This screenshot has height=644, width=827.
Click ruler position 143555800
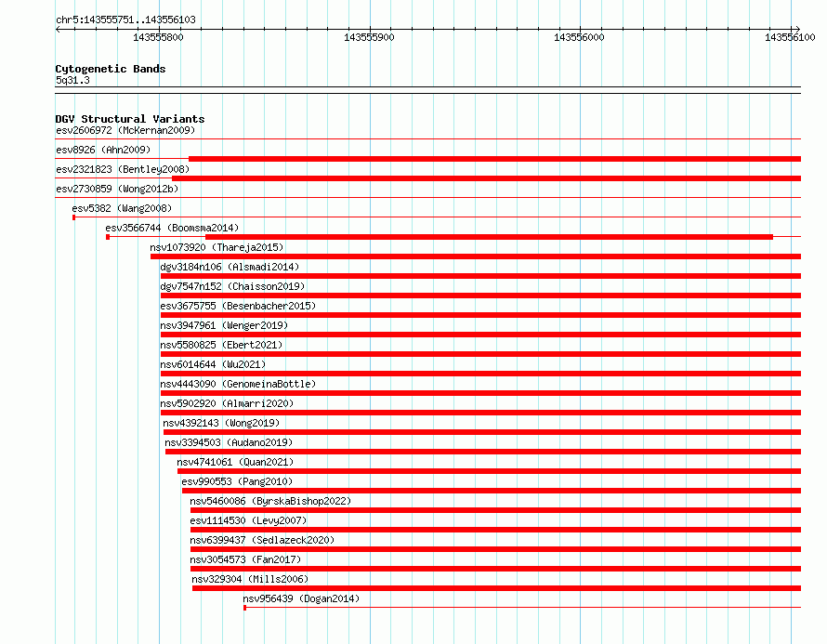[x=158, y=37]
